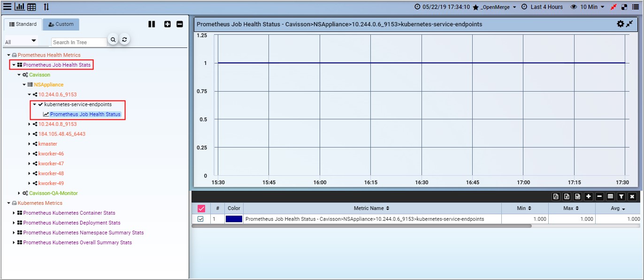
Task: Click the refresh tree icon
Action: pyautogui.click(x=124, y=40)
